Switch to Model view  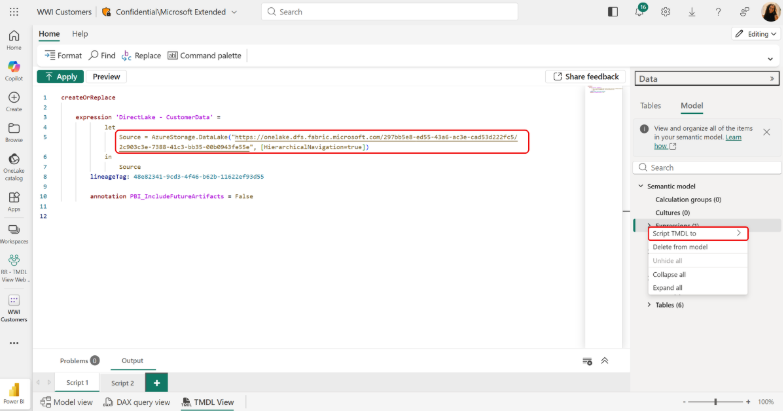point(66,402)
